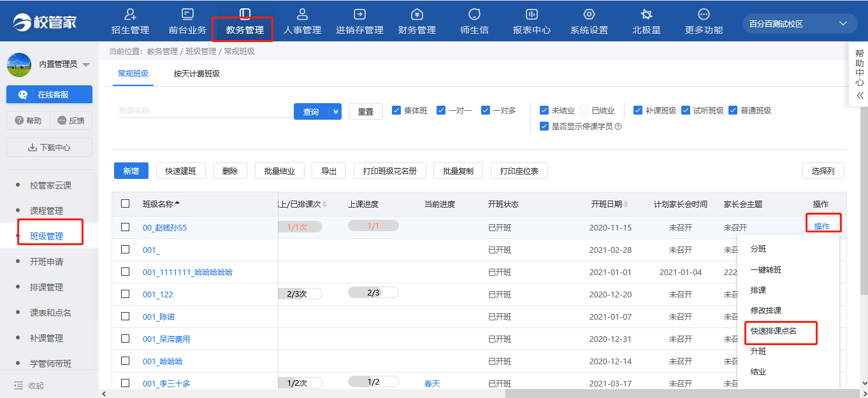Screen dimensions: 868x398
Task: Choose 结业 from operation menu
Action: click(x=758, y=371)
